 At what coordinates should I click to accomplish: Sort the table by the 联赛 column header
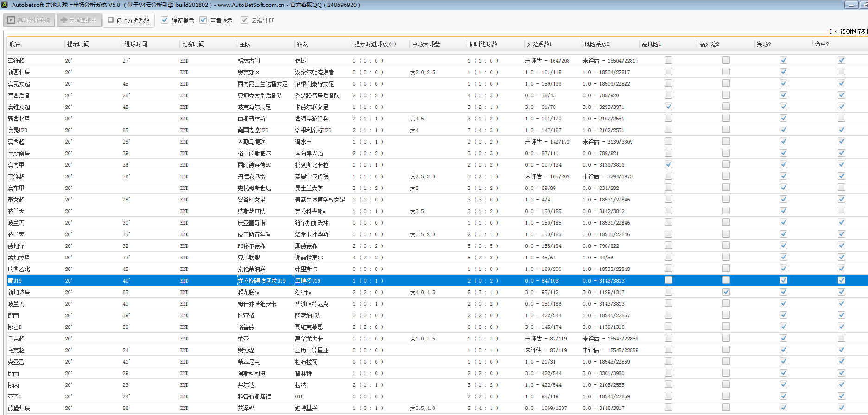pyautogui.click(x=15, y=44)
